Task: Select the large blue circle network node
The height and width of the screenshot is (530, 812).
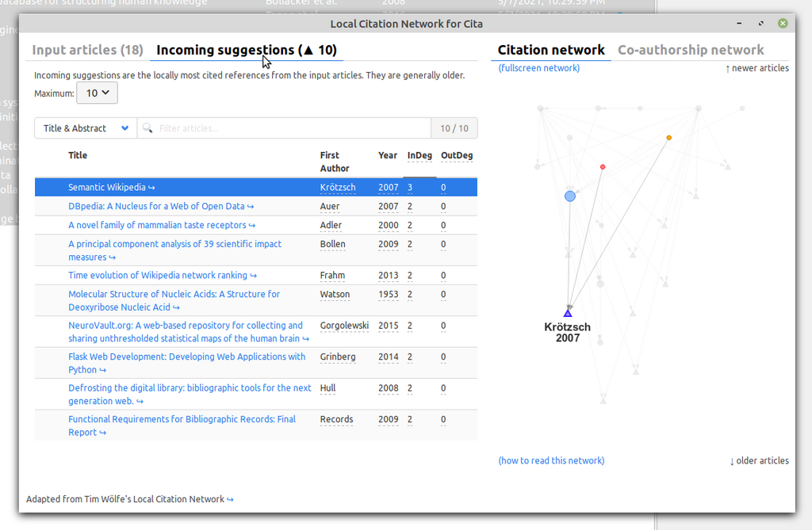Action: [x=570, y=196]
